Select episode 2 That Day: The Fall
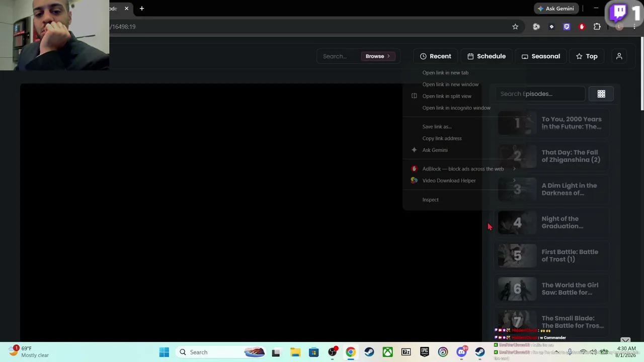This screenshot has width=644, height=362. [552, 156]
